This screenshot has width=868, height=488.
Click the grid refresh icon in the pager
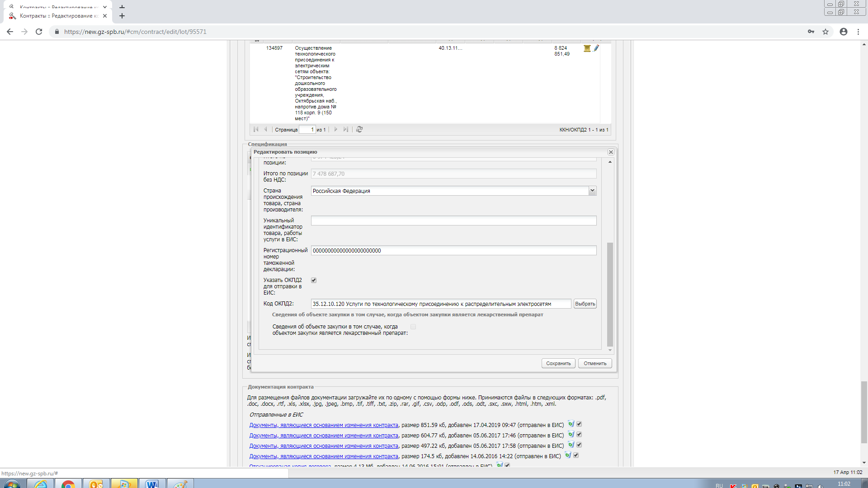[x=359, y=130]
